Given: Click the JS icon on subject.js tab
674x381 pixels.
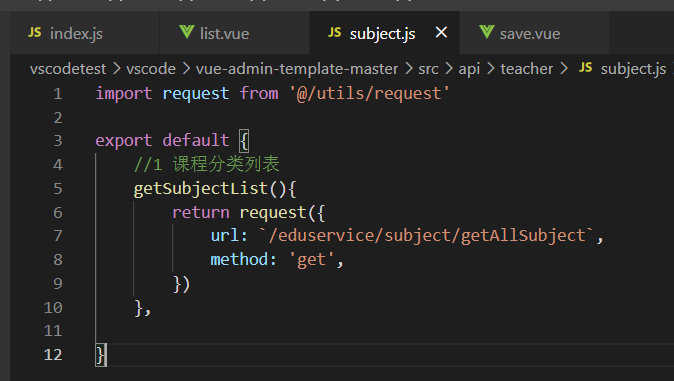Looking at the screenshot, I should pyautogui.click(x=334, y=32).
